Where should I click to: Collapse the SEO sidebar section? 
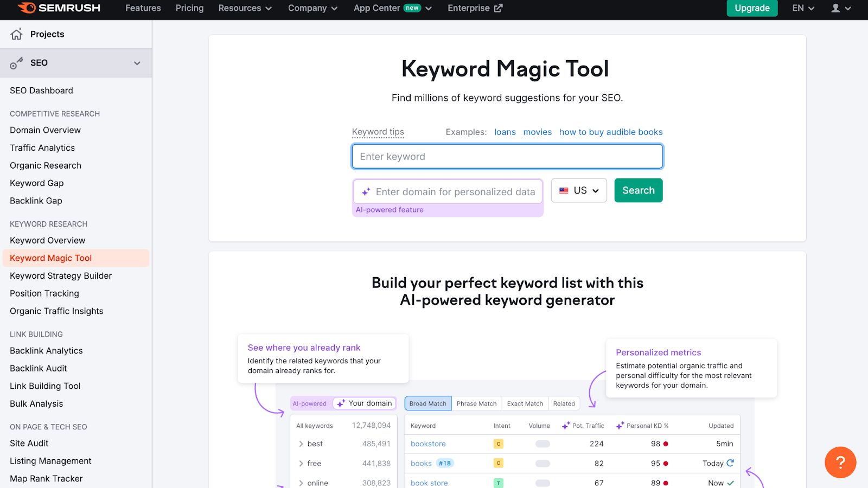click(x=137, y=63)
